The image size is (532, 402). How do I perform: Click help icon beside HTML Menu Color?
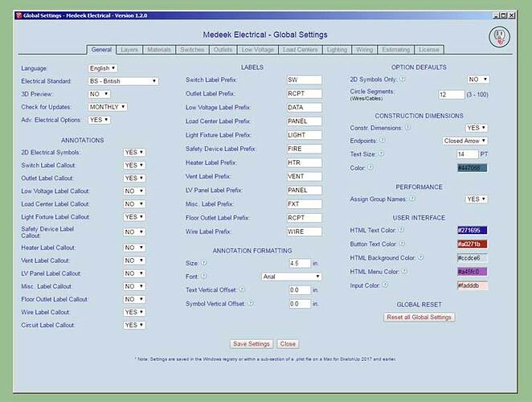(x=404, y=271)
